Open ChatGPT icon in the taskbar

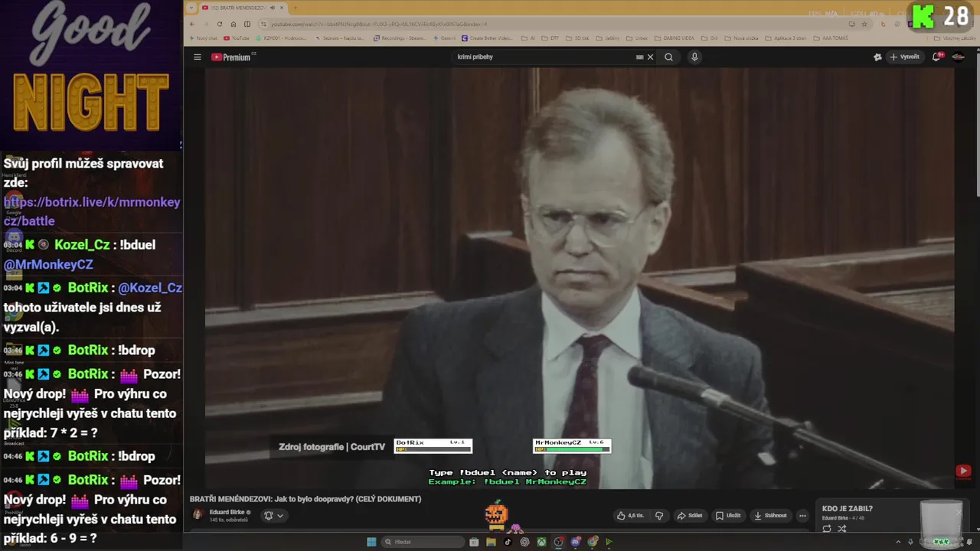[x=524, y=542]
